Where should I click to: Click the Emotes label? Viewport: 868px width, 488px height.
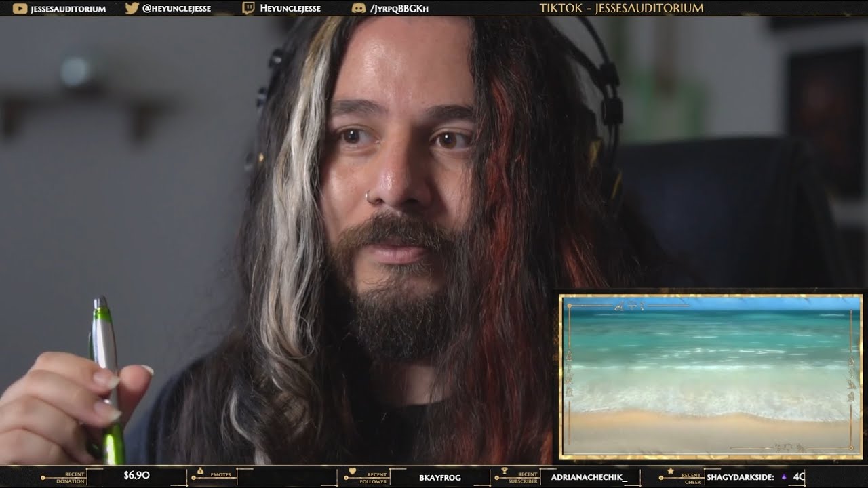(221, 475)
